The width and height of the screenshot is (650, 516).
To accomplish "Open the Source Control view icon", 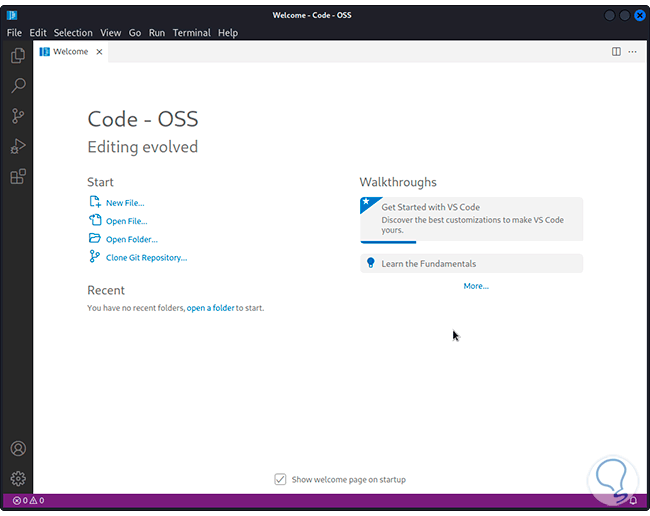I will (x=18, y=116).
